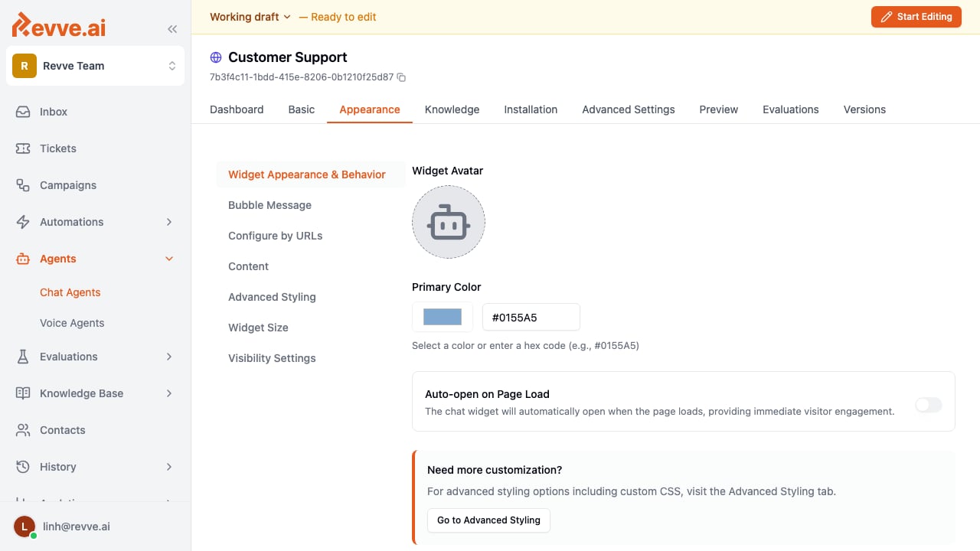Click the globe icon beside Customer Support
The image size is (980, 551).
(x=216, y=57)
